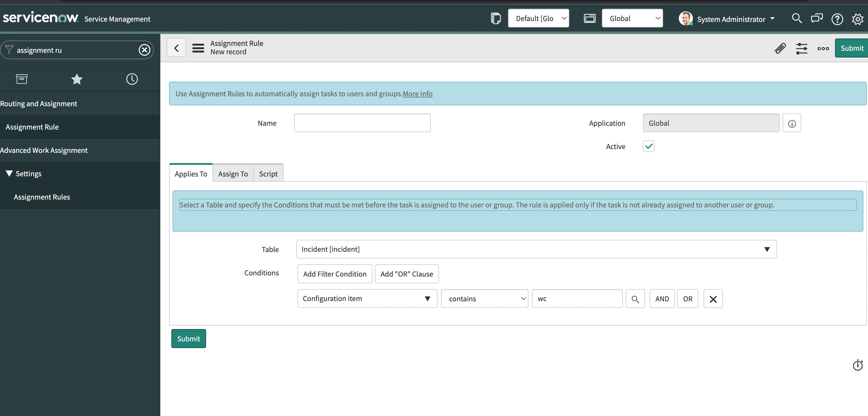Viewport: 868px width, 416px height.
Task: Clear the filter navigator search
Action: coord(145,50)
